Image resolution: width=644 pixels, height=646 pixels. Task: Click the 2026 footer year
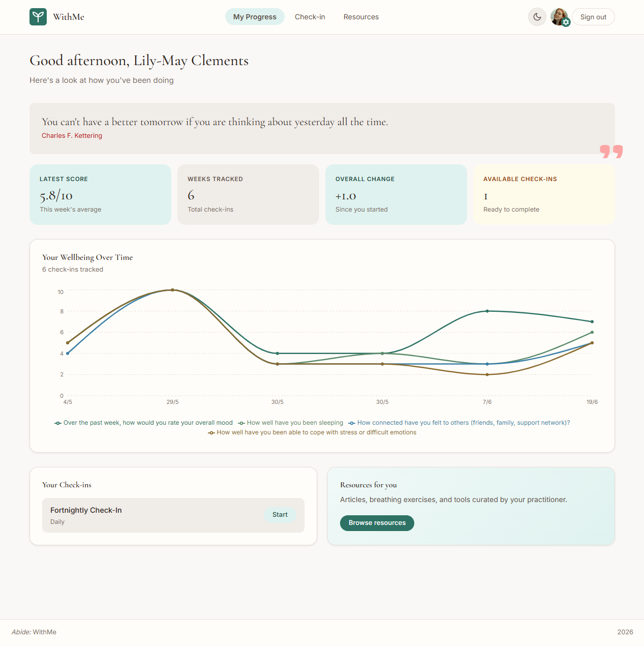pos(625,632)
